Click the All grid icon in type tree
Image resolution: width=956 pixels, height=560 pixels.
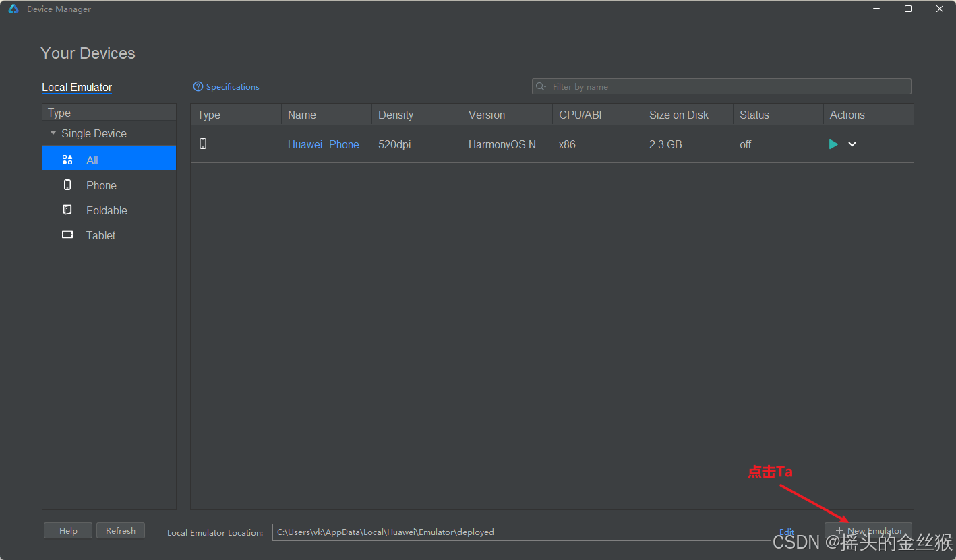pos(67,160)
